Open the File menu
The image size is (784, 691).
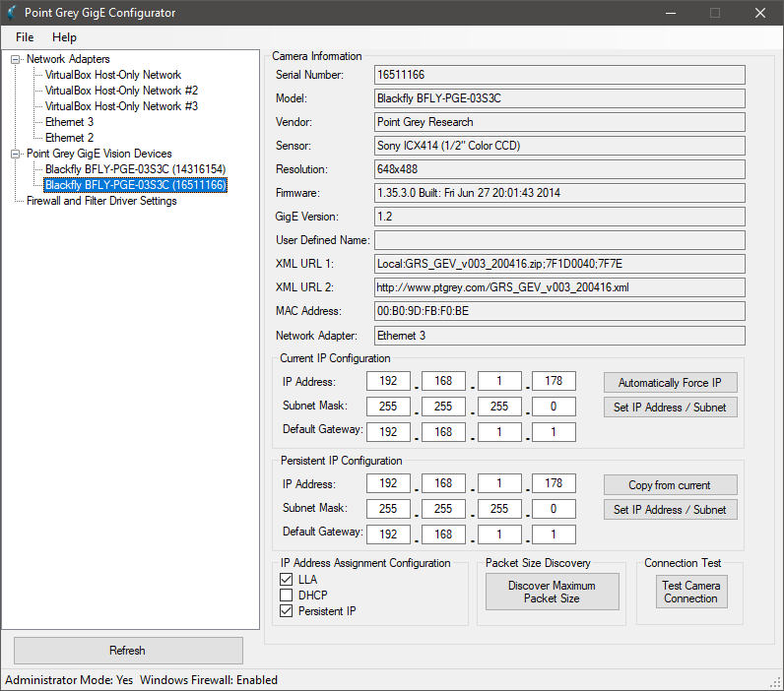25,37
